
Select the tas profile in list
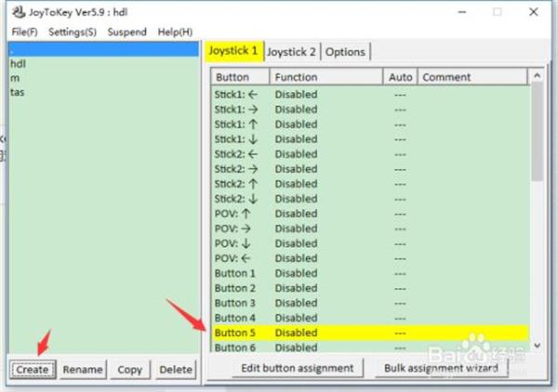18,92
